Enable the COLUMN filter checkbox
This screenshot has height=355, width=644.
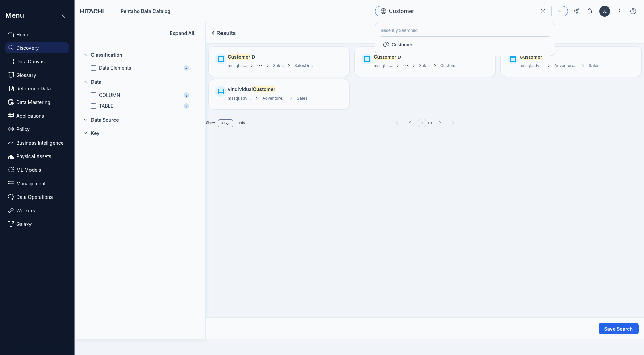coord(94,95)
